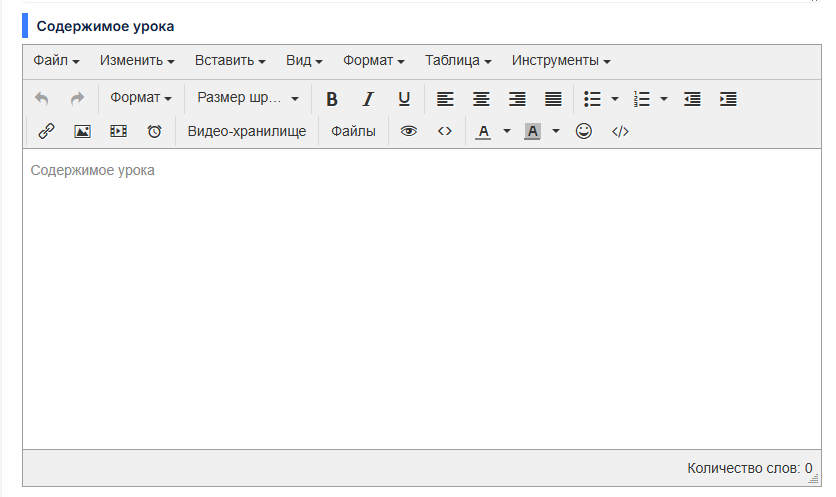Image resolution: width=836 pixels, height=497 pixels.
Task: Expand the bullet list style arrow
Action: 615,99
